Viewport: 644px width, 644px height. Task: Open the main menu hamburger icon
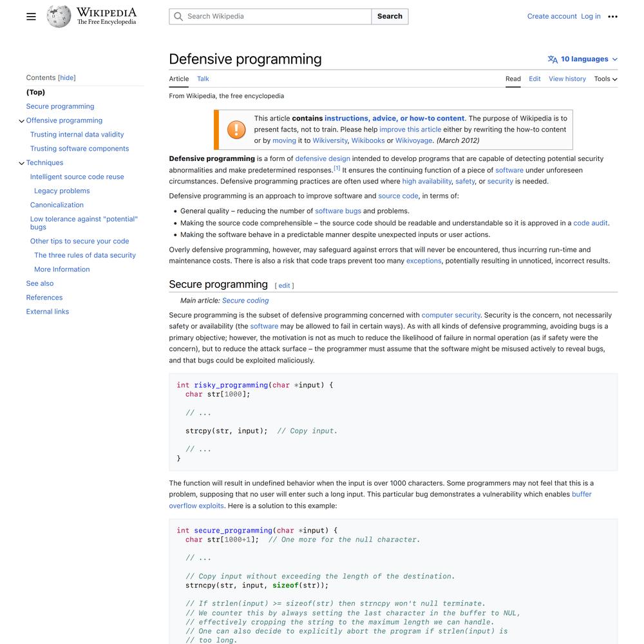point(31,17)
